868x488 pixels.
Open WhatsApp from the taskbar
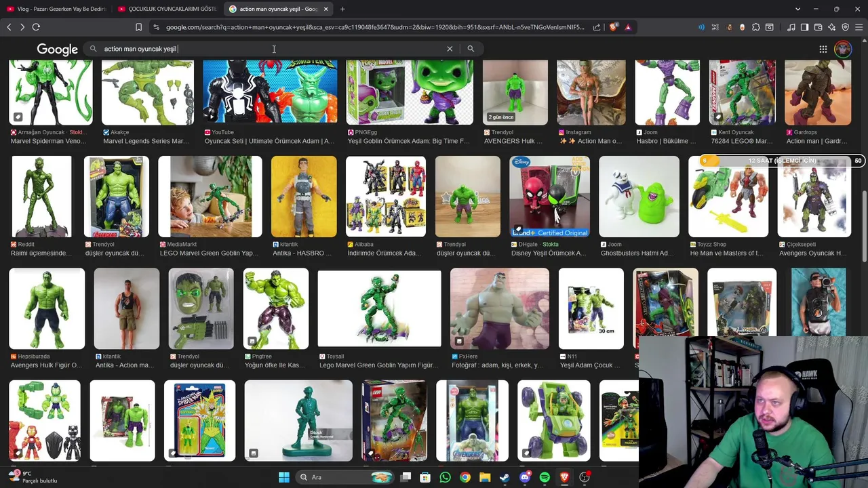tap(445, 477)
